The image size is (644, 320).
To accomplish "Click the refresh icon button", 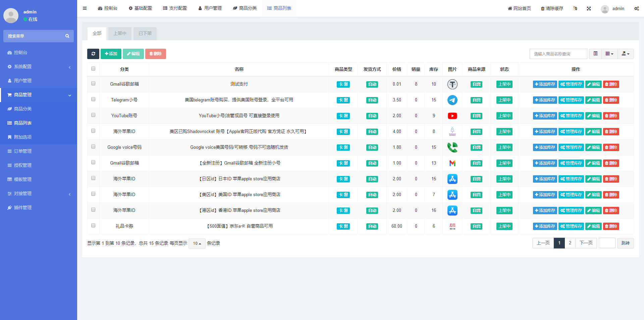I will point(93,54).
